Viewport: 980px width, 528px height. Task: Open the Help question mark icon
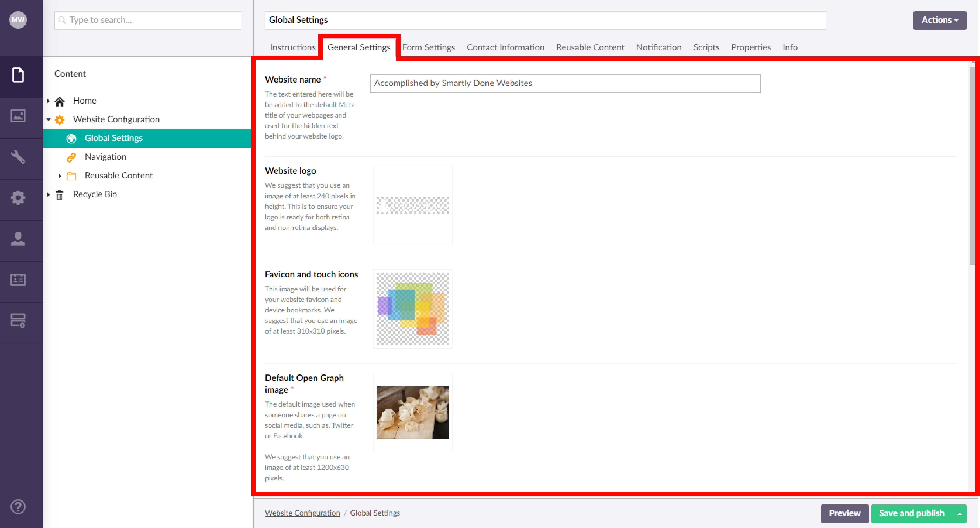pos(18,507)
